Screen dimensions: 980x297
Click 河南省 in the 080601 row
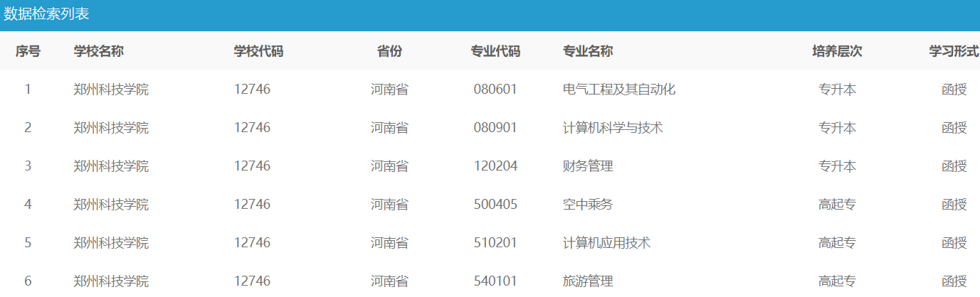click(389, 90)
